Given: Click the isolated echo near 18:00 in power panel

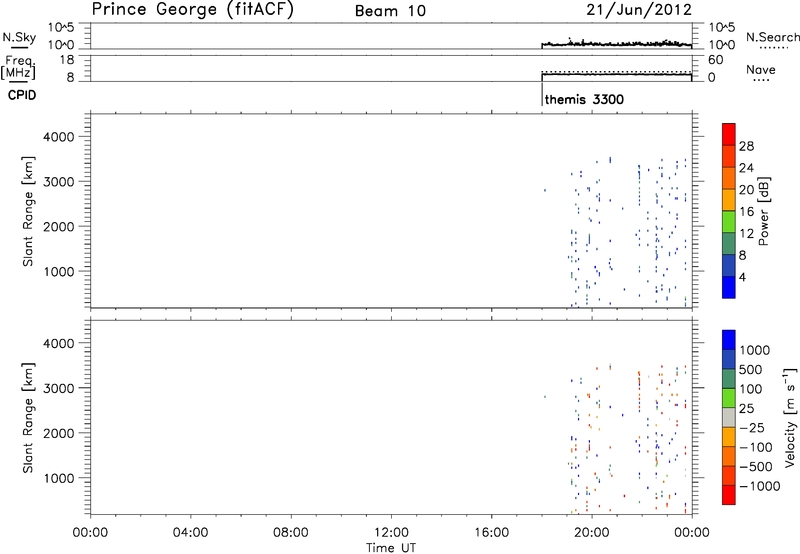Looking at the screenshot, I should (545, 190).
